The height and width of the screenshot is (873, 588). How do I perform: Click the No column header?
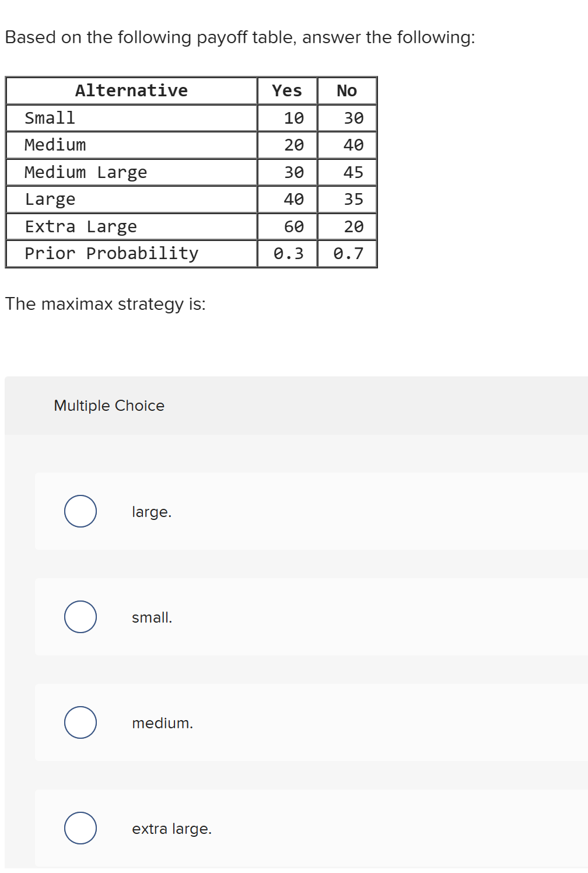346,90
